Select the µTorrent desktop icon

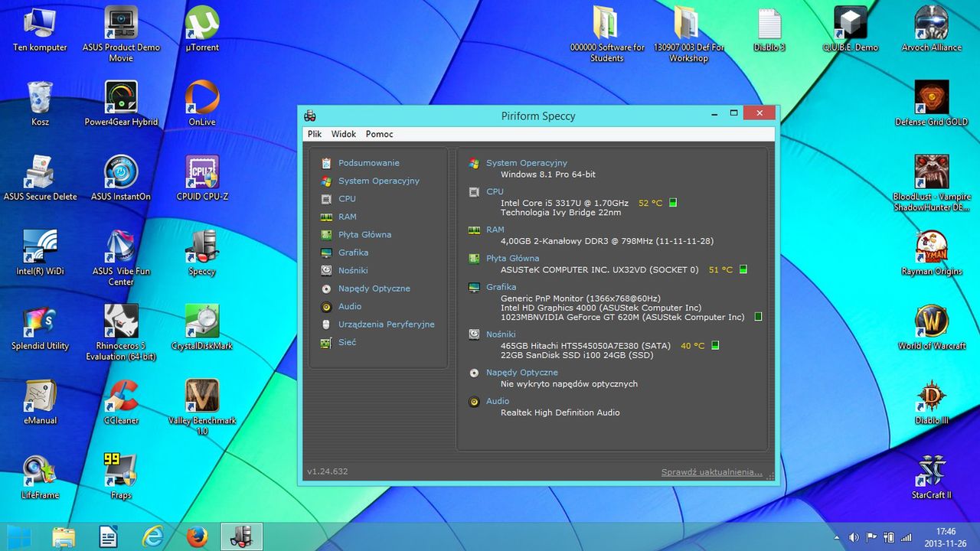pyautogui.click(x=202, y=29)
